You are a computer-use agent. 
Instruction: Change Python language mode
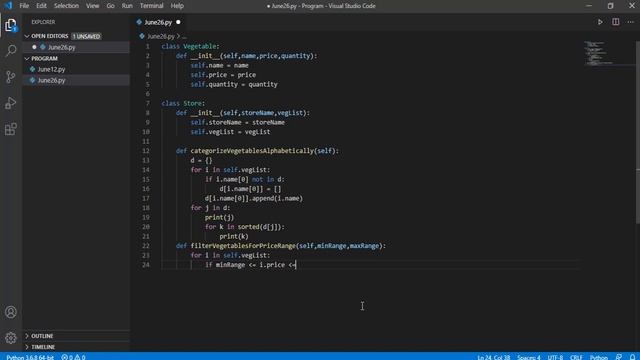click(x=599, y=357)
